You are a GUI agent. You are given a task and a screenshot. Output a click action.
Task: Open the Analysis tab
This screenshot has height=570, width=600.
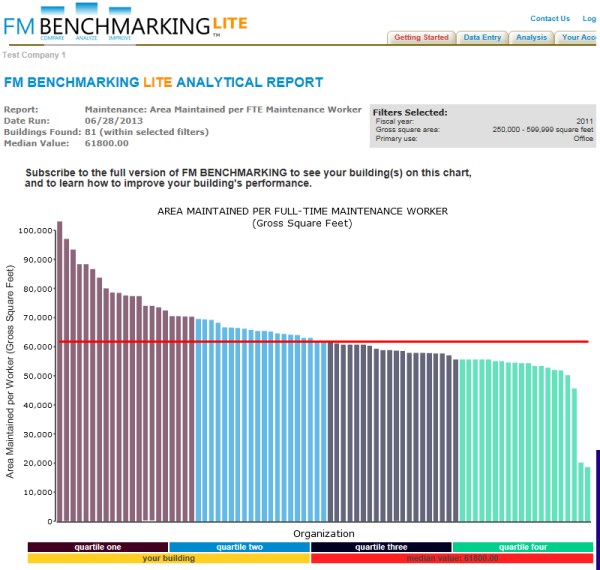coord(531,37)
